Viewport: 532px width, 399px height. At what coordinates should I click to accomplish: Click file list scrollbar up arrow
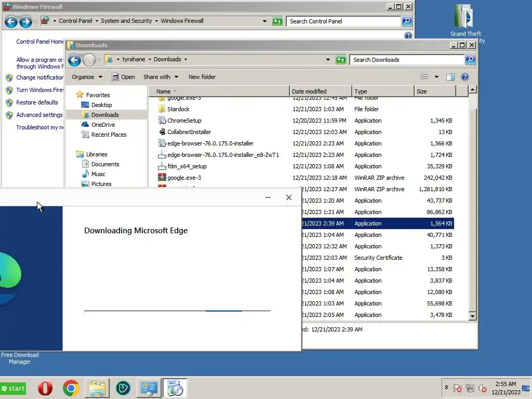(472, 89)
